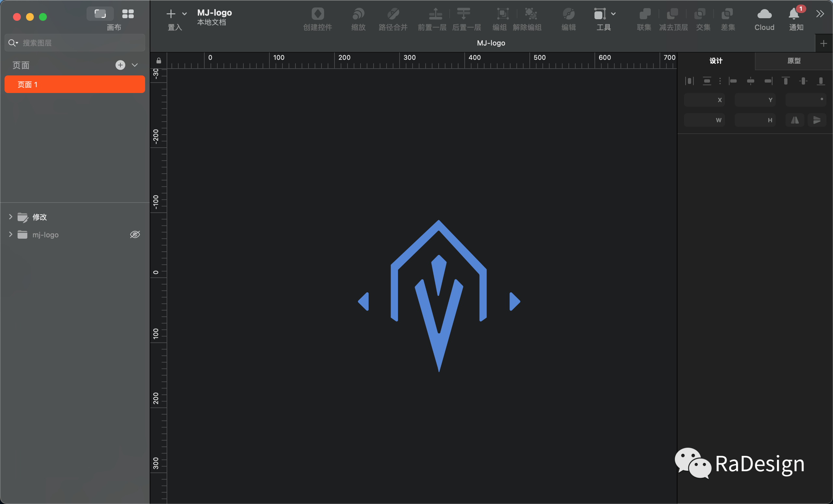Click the 创建控件 create symbol icon
Viewport: 833px width, 504px height.
318,14
